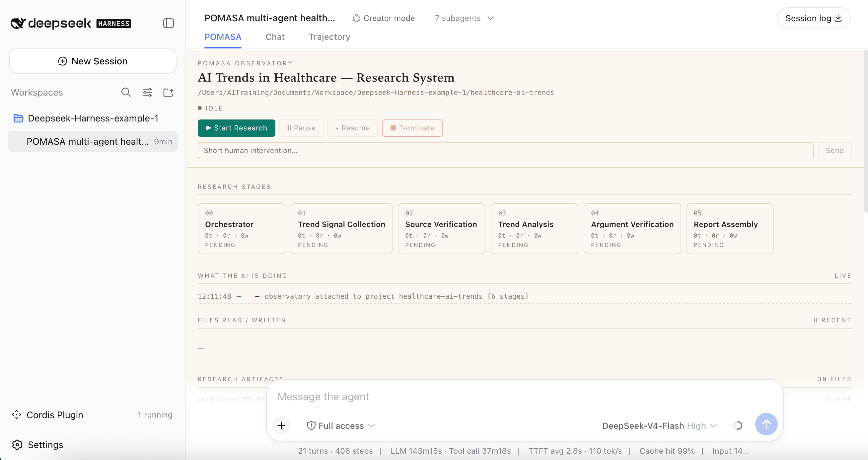Focus the Message the agent field
868x460 pixels.
[x=524, y=397]
